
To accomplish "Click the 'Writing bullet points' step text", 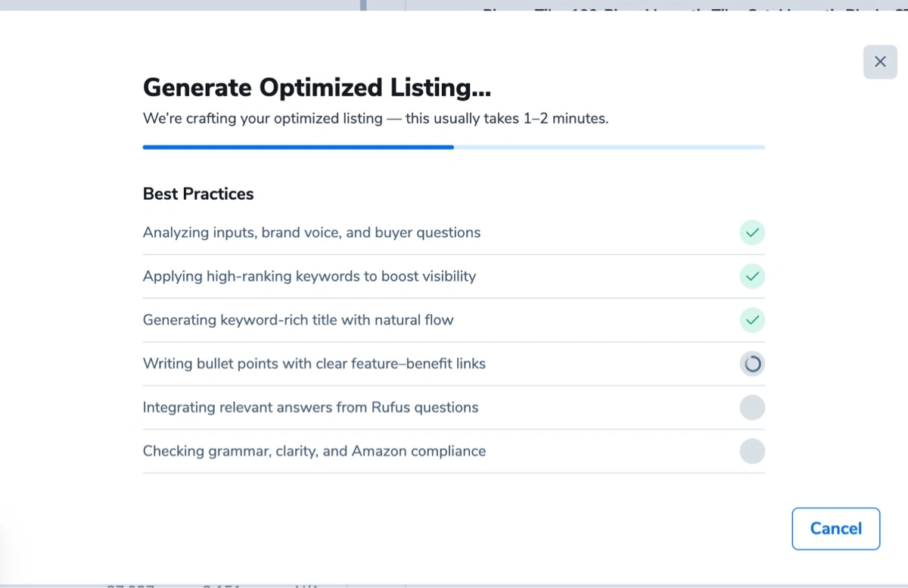I will 314,364.
